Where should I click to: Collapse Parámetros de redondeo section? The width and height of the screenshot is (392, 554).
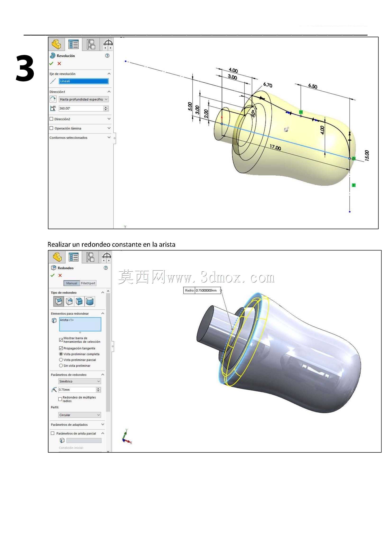(103, 375)
